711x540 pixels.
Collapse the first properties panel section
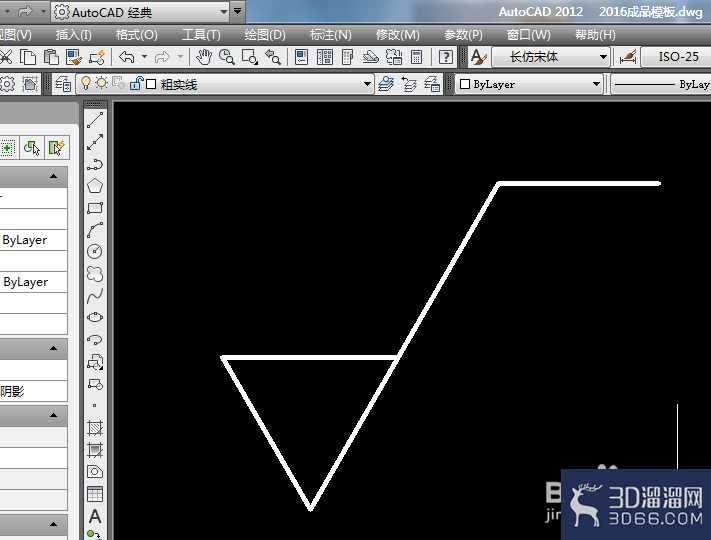[54, 176]
